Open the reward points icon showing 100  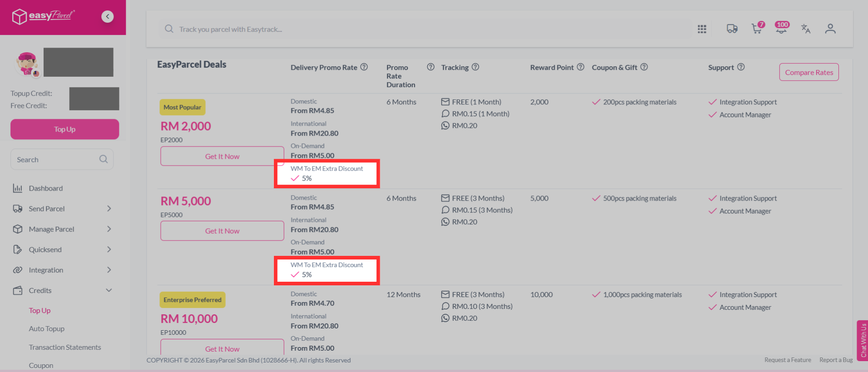pos(782,28)
